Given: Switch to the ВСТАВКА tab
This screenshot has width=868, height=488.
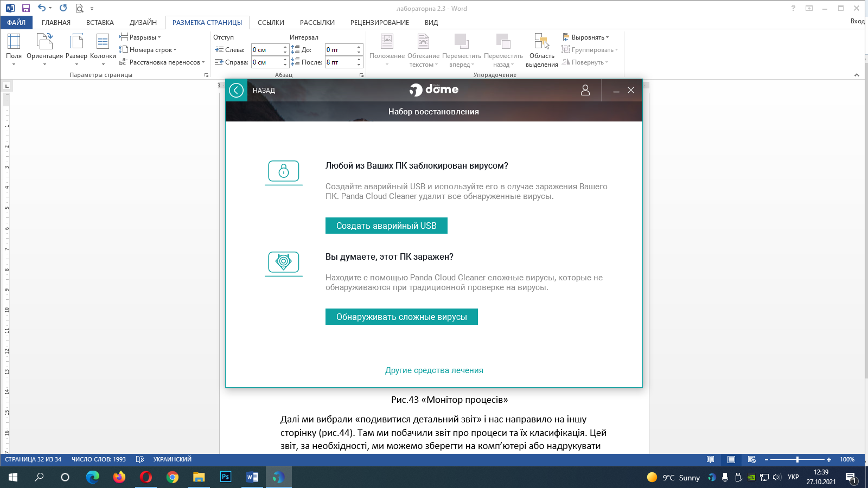Looking at the screenshot, I should point(100,22).
